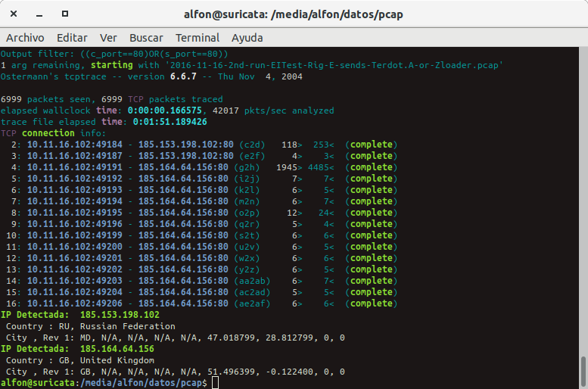Screen dimensions: 588x389
Task: Click connection label (u2v)
Action: pyautogui.click(x=247, y=247)
